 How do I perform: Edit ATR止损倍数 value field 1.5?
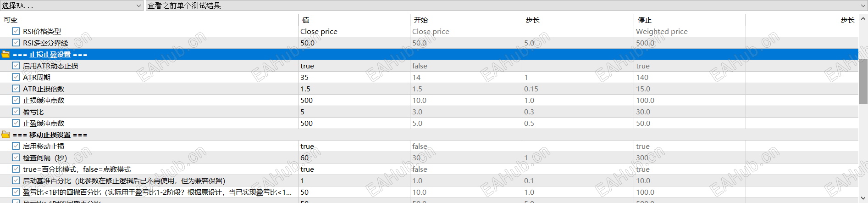coord(305,89)
